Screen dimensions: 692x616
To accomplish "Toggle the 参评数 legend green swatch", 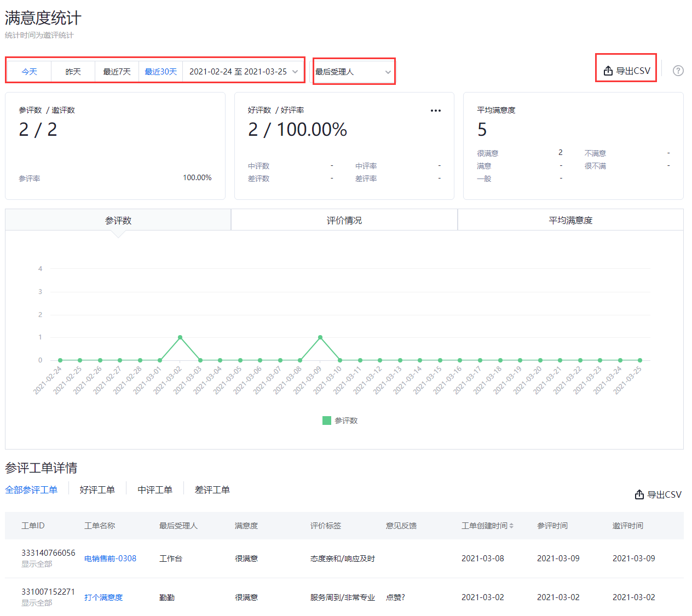I will [327, 421].
